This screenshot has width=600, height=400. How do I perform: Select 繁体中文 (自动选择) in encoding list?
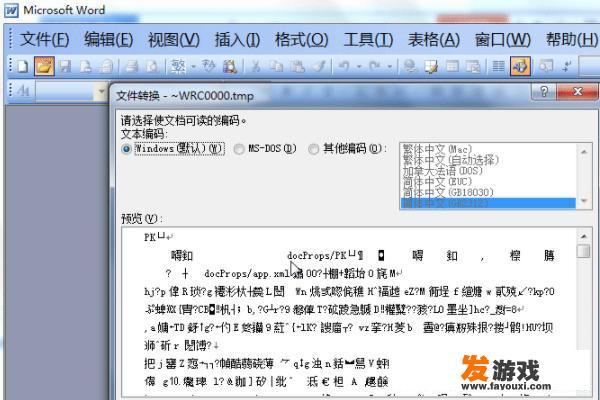click(488, 160)
